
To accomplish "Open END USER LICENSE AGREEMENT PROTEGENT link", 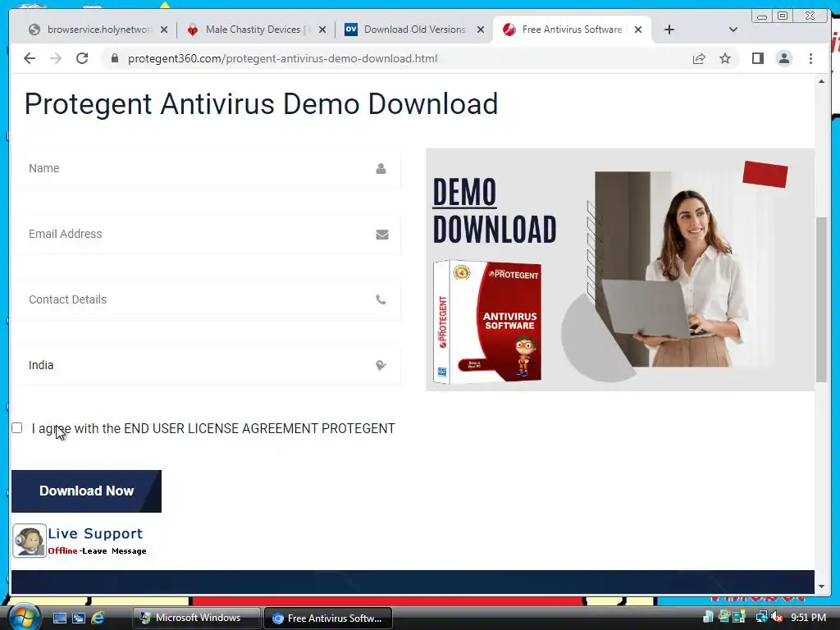I will (x=259, y=428).
